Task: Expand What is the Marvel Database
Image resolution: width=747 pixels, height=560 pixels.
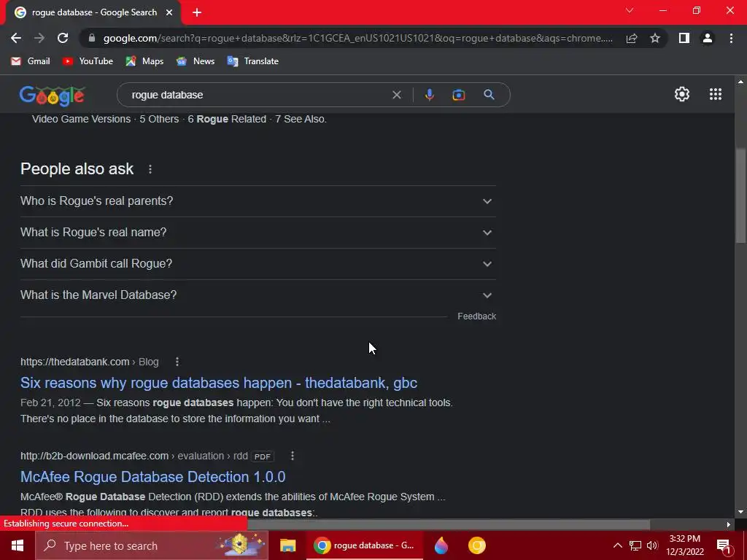Action: pos(258,295)
